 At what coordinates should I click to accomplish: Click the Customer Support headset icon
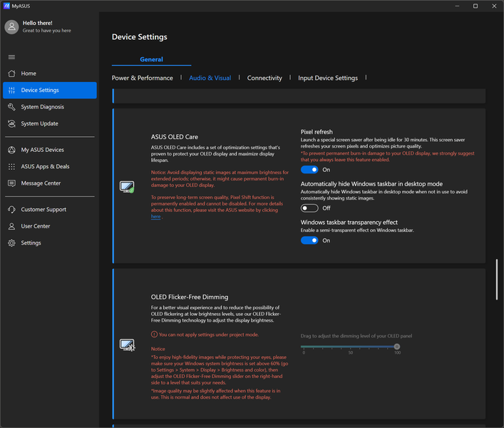[11, 210]
